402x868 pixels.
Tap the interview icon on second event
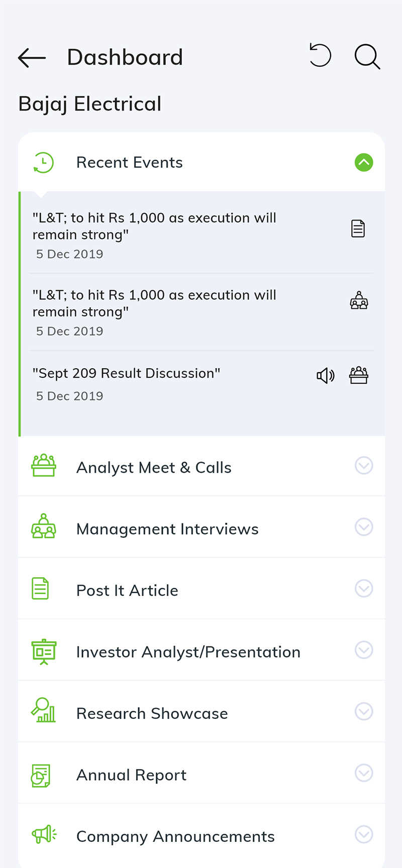click(359, 300)
